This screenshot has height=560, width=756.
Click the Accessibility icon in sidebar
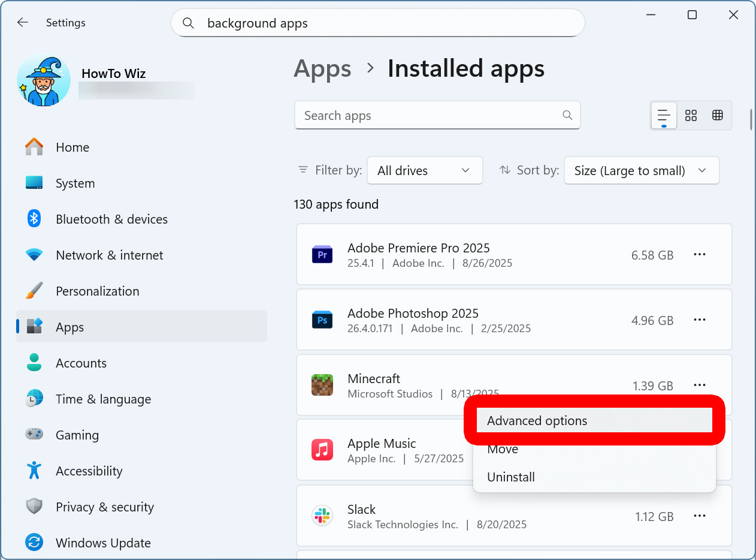[x=34, y=471]
